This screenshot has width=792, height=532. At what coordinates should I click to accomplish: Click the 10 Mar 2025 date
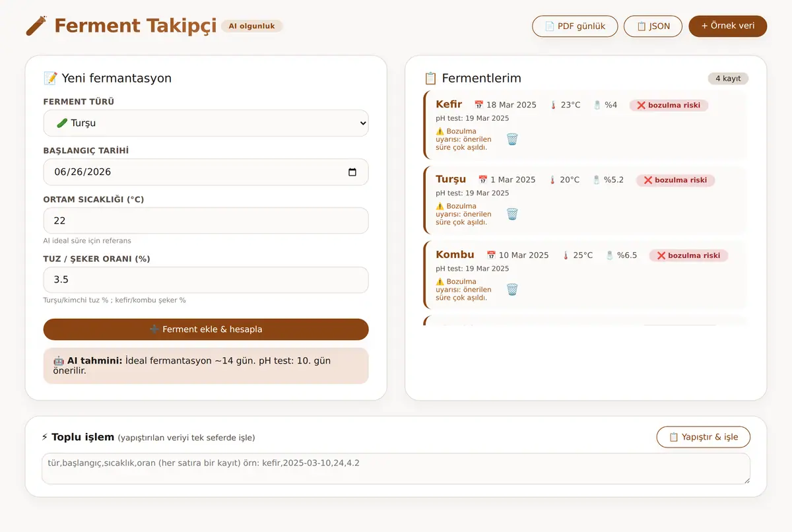[518, 255]
